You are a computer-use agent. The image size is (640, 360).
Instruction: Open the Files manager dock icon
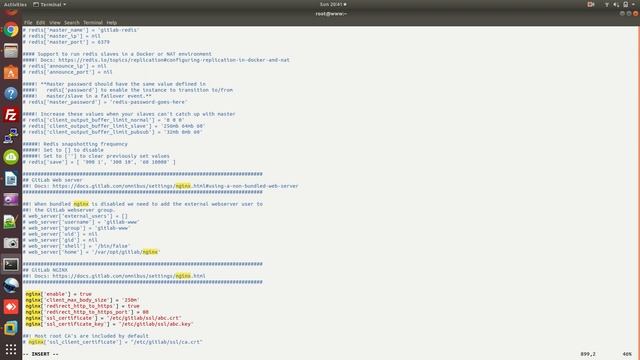tap(11, 51)
